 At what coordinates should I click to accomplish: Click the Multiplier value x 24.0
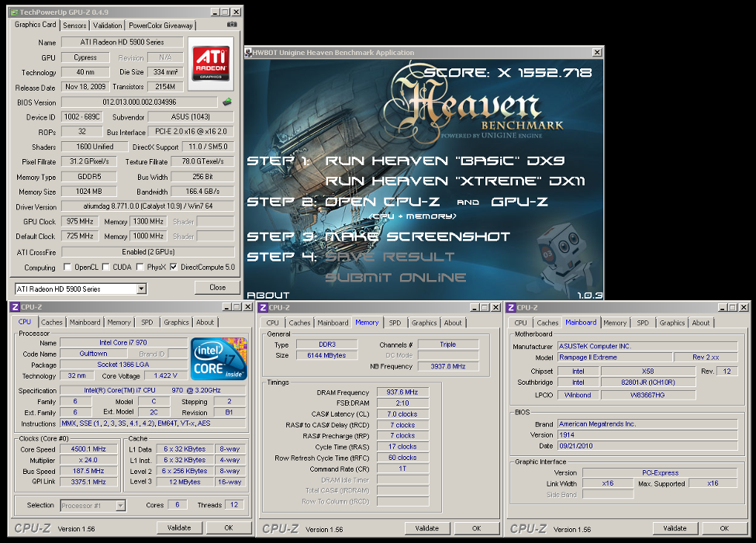coord(88,460)
